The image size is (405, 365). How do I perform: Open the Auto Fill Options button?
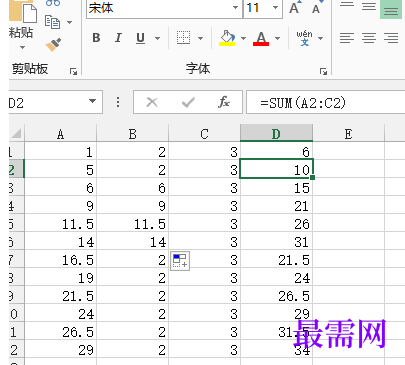(x=180, y=261)
